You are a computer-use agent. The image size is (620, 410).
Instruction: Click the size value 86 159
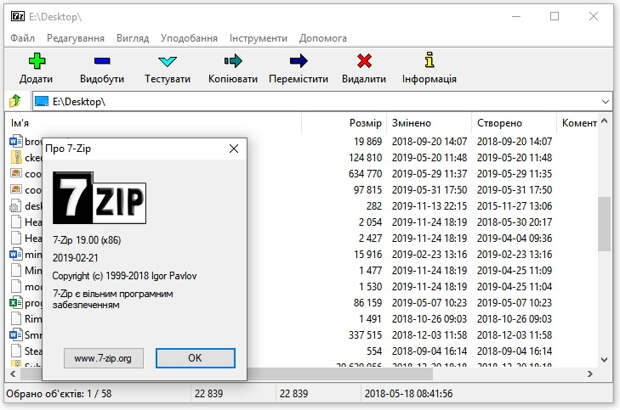[368, 302]
